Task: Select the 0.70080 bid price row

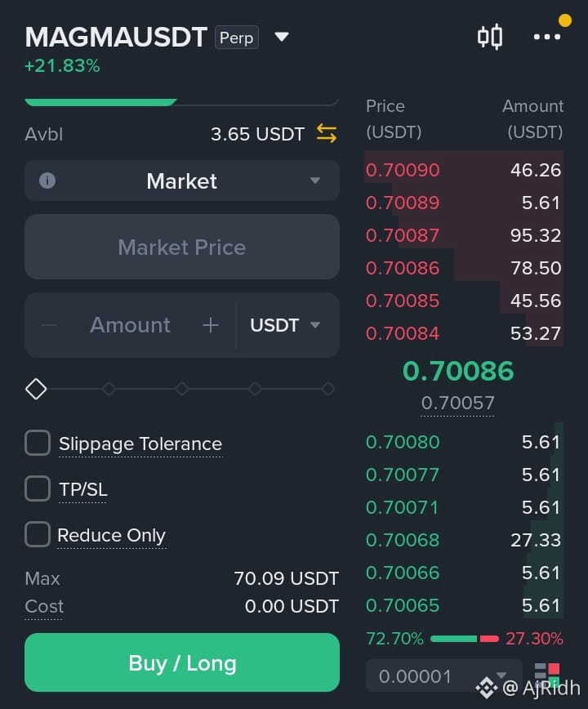Action: 464,442
